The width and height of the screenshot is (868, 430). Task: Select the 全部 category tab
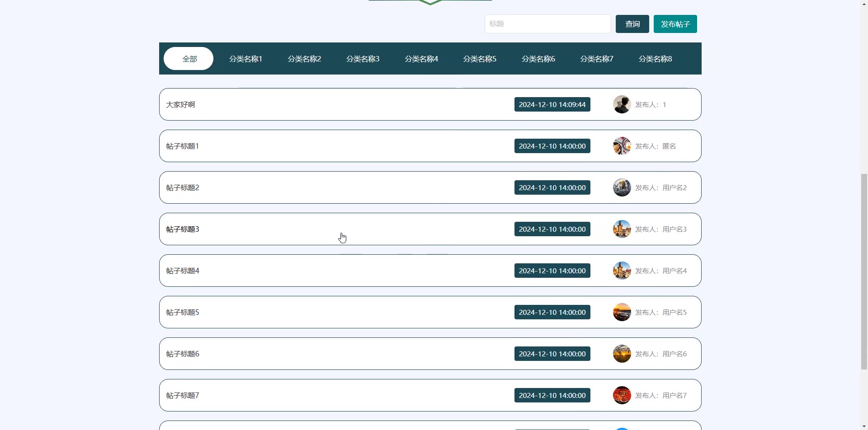click(x=189, y=59)
